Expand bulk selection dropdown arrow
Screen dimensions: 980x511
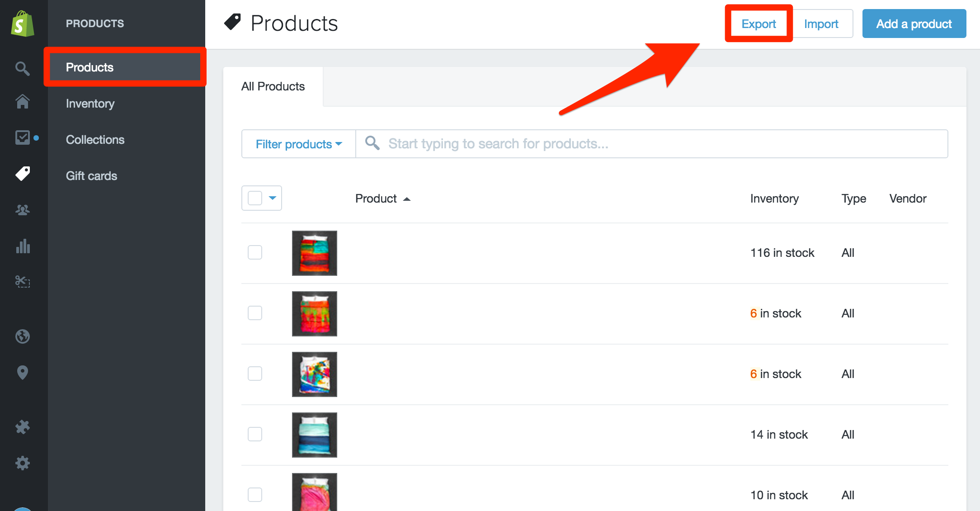click(x=273, y=198)
